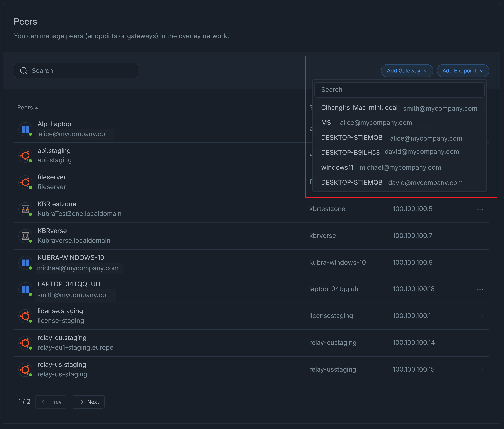The height and width of the screenshot is (429, 504).
Task: Focus the Search field inside the endpoint dropdown
Action: point(399,90)
